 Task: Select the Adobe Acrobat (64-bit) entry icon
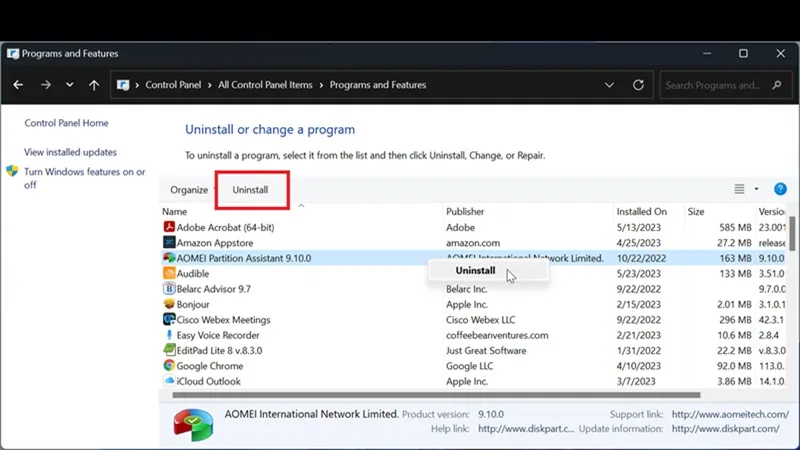coord(169,227)
